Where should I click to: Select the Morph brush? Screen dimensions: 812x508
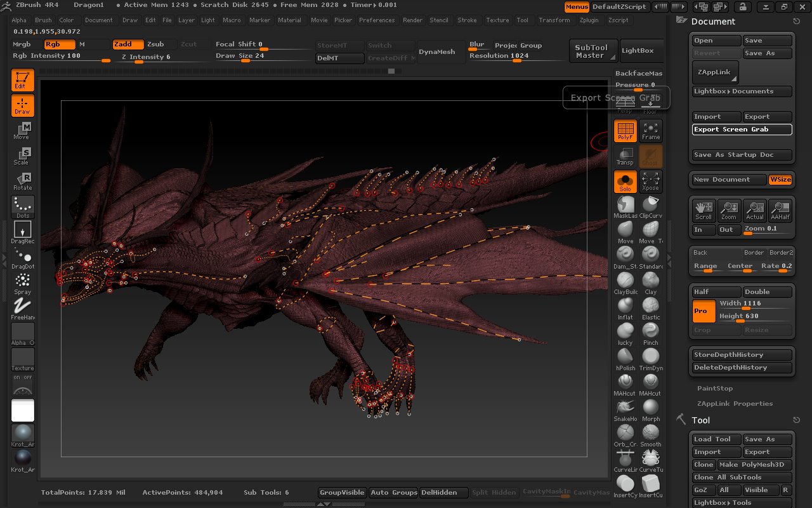point(651,410)
